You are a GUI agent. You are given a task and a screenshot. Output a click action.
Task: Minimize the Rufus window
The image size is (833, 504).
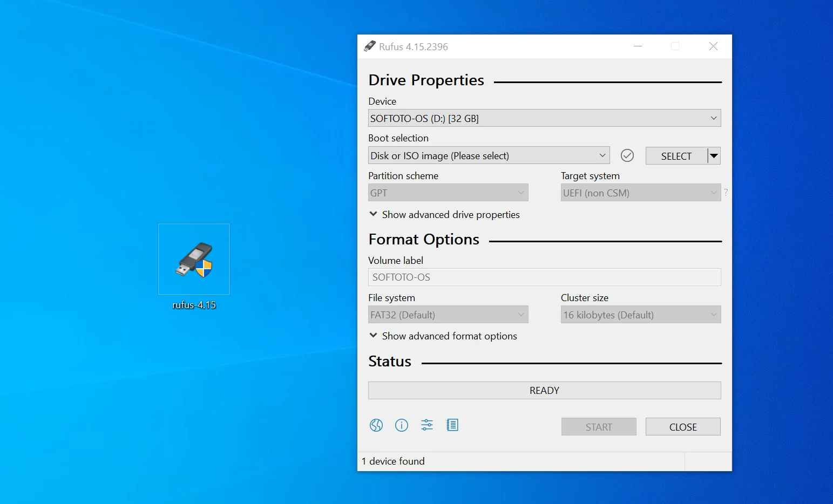(638, 46)
